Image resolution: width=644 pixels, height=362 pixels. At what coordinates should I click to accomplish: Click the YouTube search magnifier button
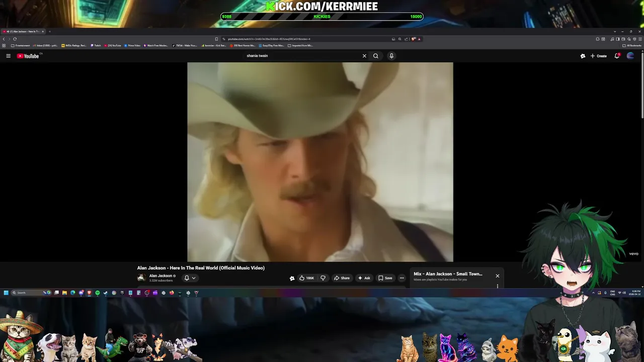375,56
